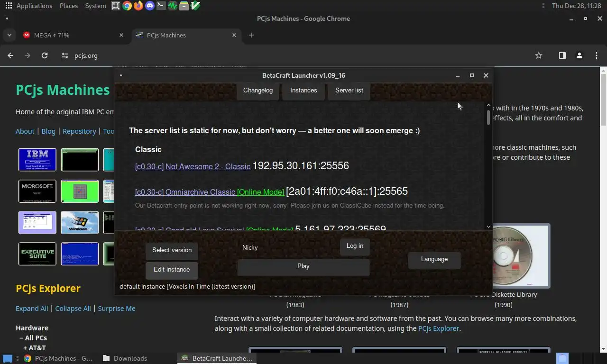Bookmark this page with the star icon
Image resolution: width=607 pixels, height=364 pixels.
coord(539,55)
